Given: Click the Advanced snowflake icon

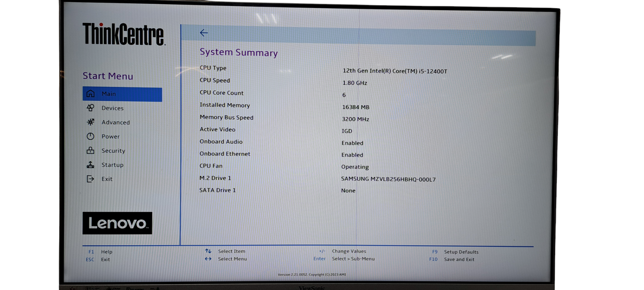Looking at the screenshot, I should pyautogui.click(x=90, y=122).
